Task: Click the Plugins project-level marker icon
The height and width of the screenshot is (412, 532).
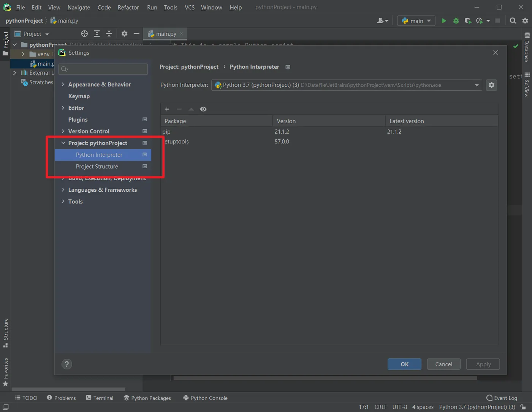Action: coord(144,119)
